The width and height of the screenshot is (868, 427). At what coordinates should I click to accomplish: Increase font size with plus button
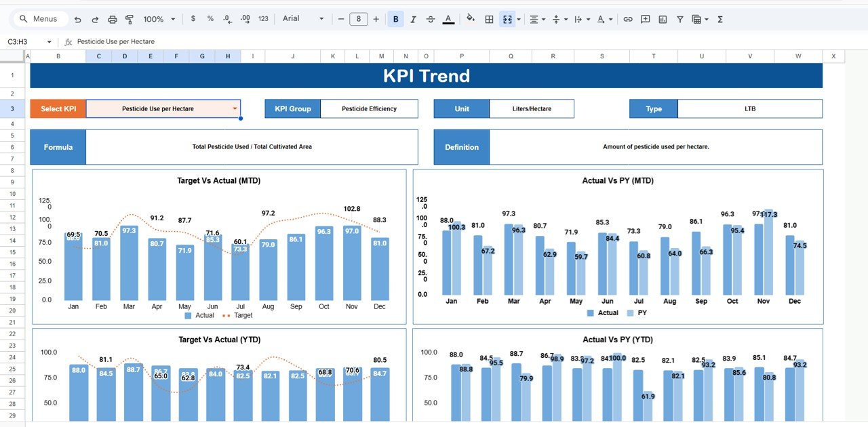376,19
